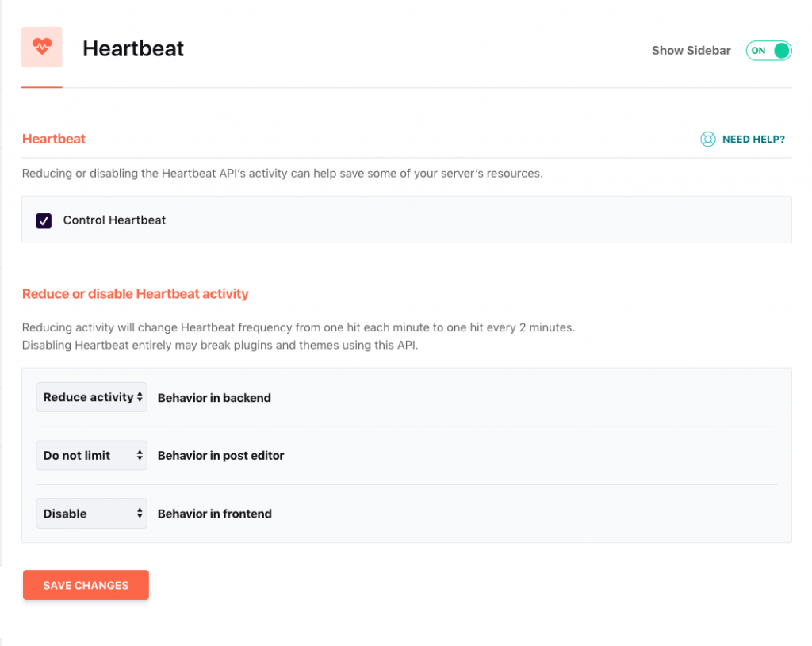The image size is (812, 646).
Task: Open the Behavior in backend dropdown
Action: click(92, 397)
